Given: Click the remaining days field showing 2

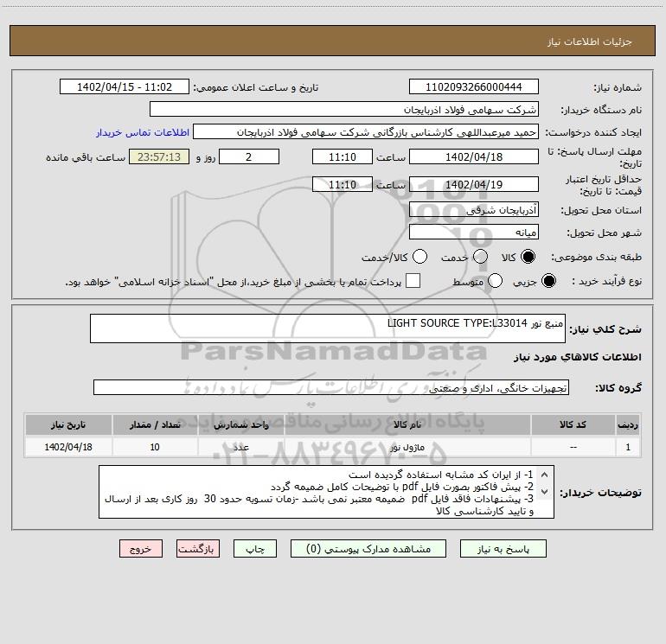Looking at the screenshot, I should point(249,156).
